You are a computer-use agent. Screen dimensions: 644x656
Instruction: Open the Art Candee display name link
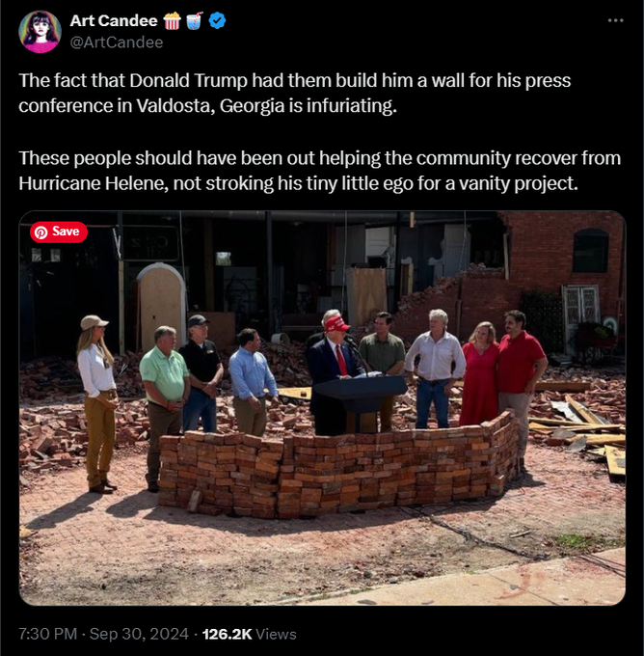(x=114, y=20)
